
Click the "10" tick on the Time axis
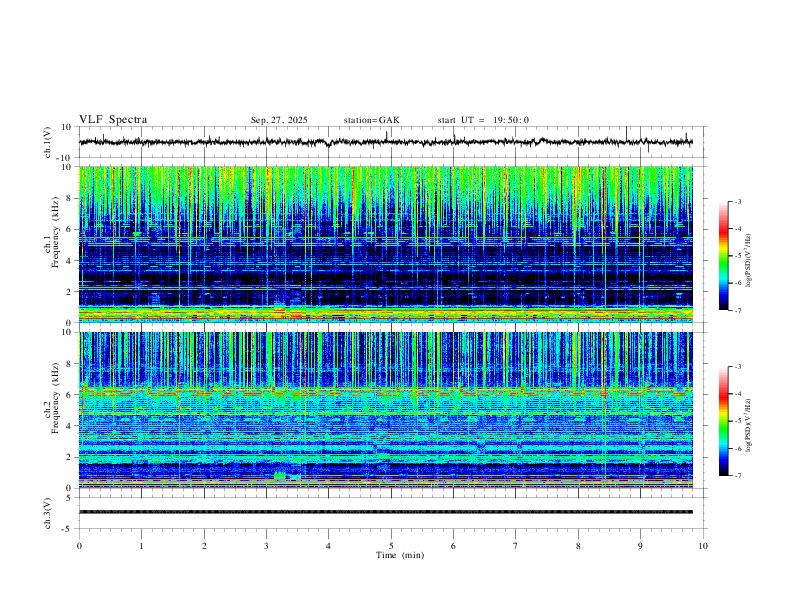click(x=703, y=546)
